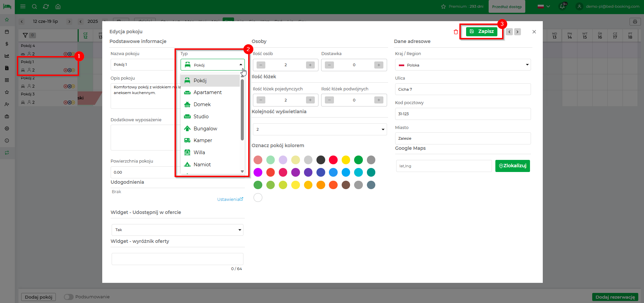The height and width of the screenshot is (303, 644).
Task: Select Bungalow in the type list
Action: (210, 129)
